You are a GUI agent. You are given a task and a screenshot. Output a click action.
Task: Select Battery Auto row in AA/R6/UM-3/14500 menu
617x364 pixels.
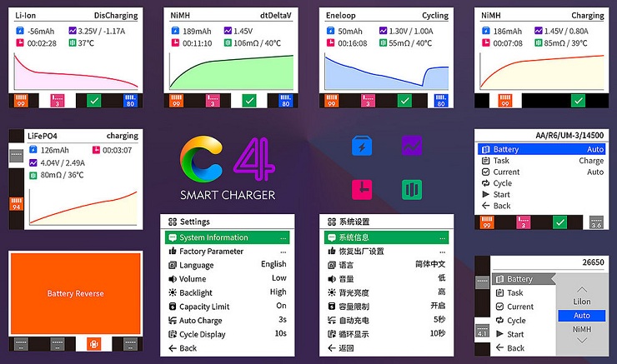(541, 149)
